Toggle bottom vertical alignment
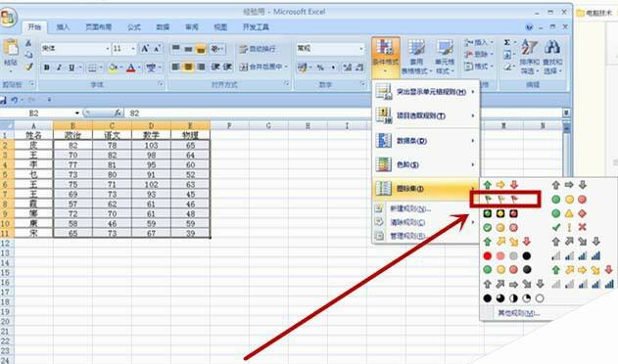This screenshot has width=618, height=364. [201, 49]
